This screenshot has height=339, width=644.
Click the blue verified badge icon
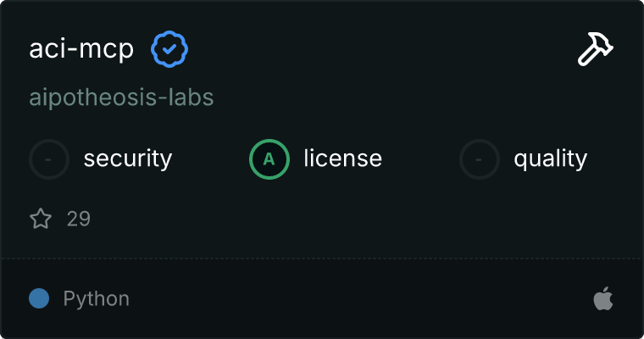click(x=169, y=50)
